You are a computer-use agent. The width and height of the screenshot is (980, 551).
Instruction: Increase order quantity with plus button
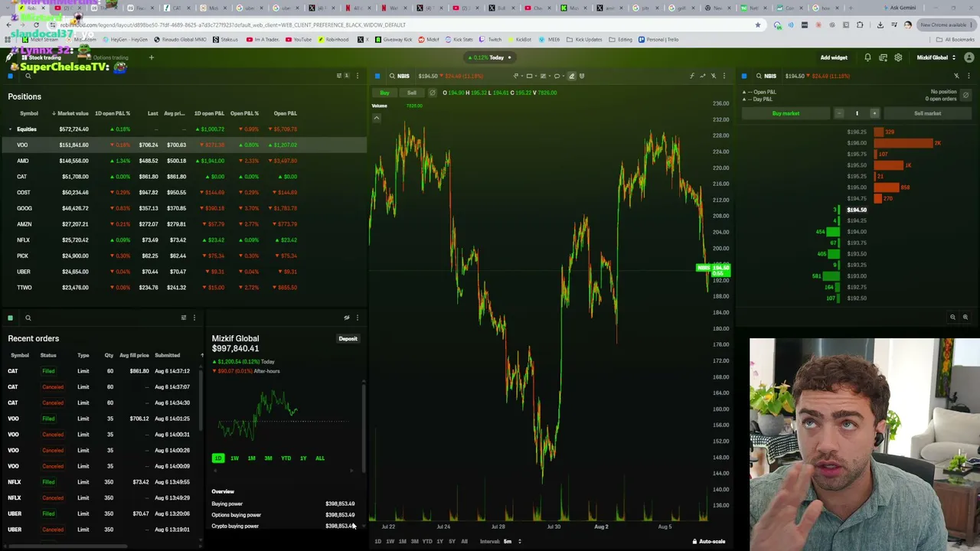[874, 113]
